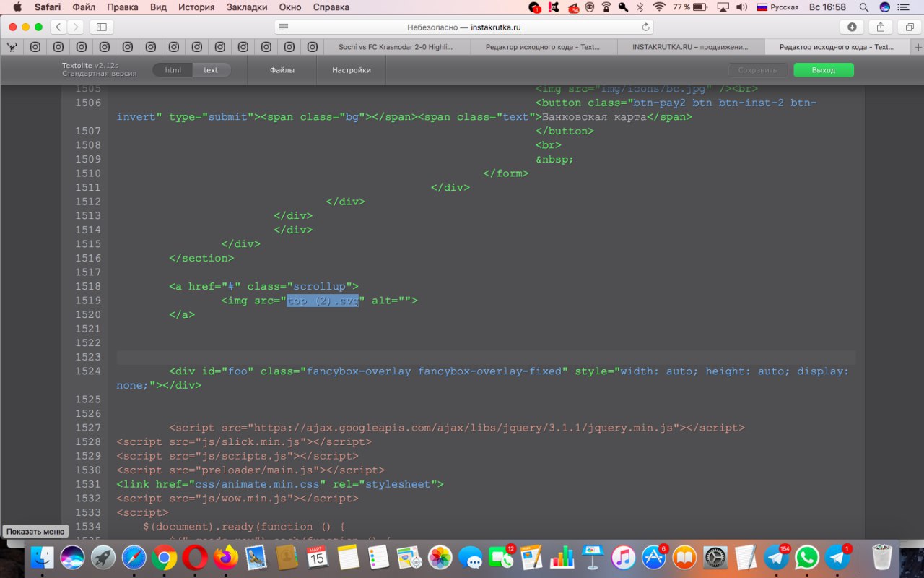Go forward with Safari's forward arrow
The width and height of the screenshot is (924, 578).
pos(75,27)
